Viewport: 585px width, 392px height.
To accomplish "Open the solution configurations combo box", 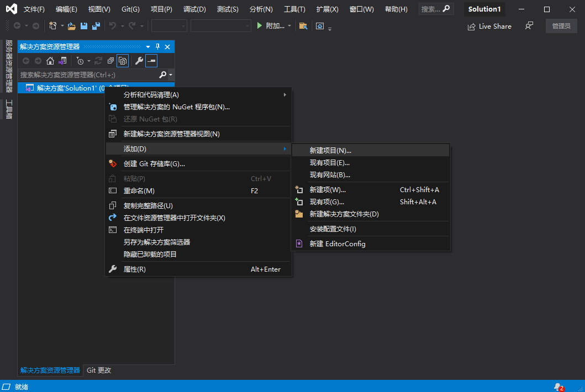I will (x=169, y=26).
